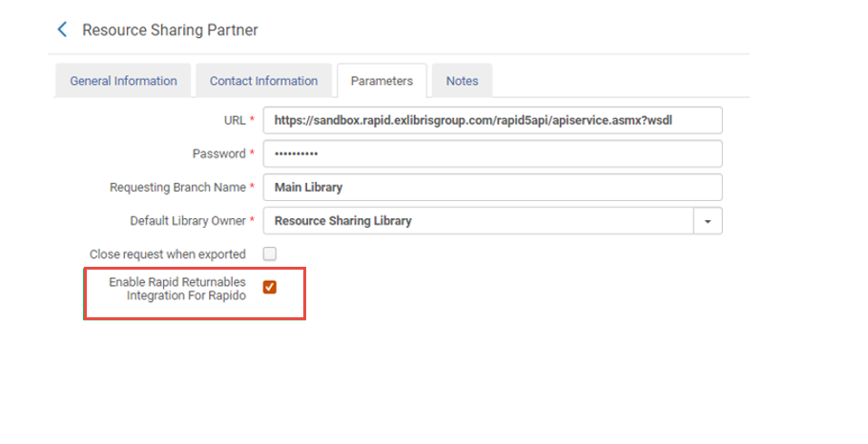The height and width of the screenshot is (444, 868).
Task: Open the Contact Information tab
Action: pyautogui.click(x=263, y=81)
